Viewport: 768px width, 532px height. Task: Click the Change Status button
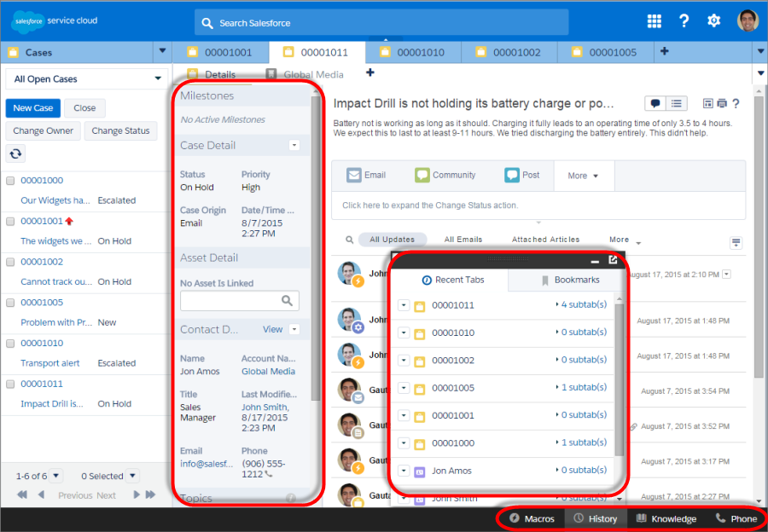120,130
